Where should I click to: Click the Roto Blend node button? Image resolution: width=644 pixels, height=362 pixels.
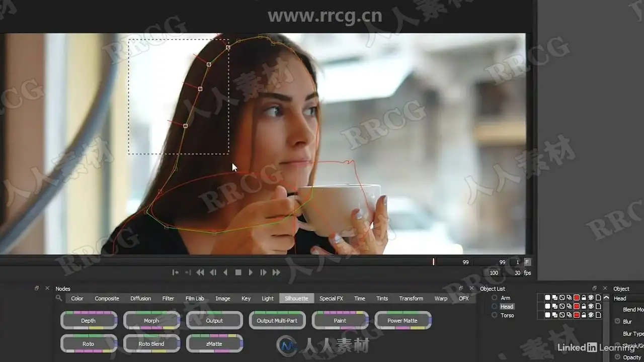click(x=151, y=344)
